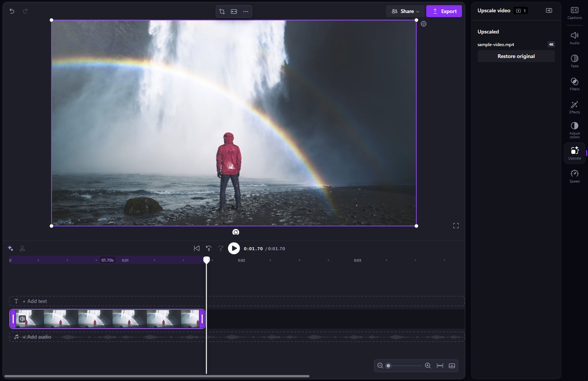Open preview settings gear near video corner
Image resolution: width=588 pixels, height=381 pixels.
424,24
